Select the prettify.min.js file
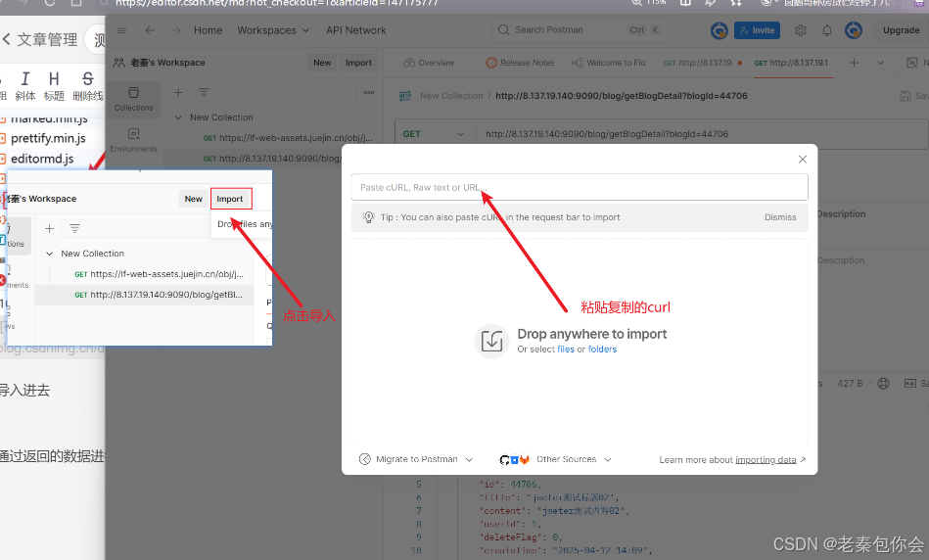 [x=48, y=138]
